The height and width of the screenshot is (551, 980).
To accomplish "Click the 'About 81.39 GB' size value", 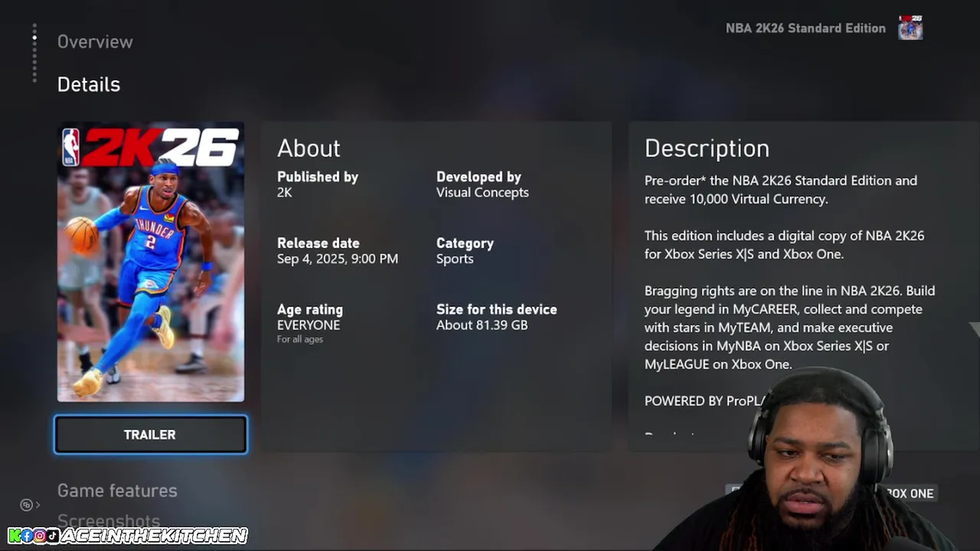I will [482, 325].
